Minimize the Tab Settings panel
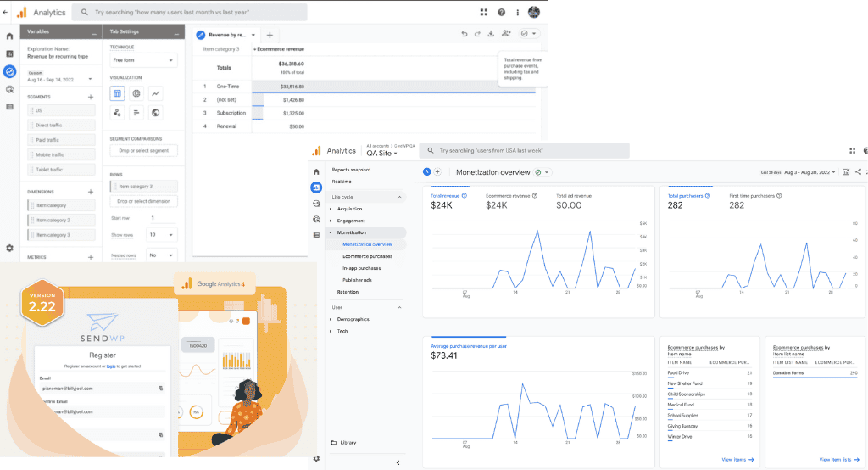868x470 pixels. pos(176,32)
